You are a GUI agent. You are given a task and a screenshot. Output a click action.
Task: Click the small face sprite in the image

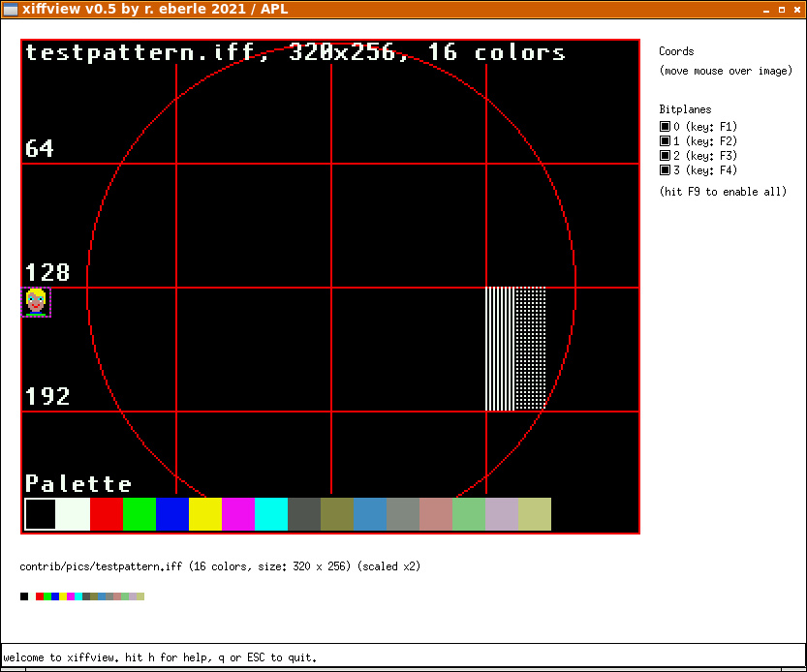(x=36, y=302)
